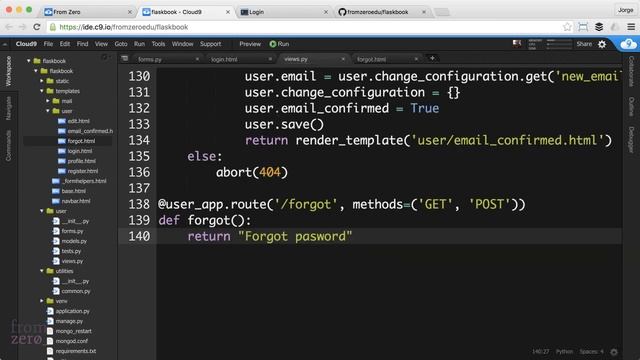The image size is (640, 360).
Task: Open manage.py in file tree
Action: (69, 321)
